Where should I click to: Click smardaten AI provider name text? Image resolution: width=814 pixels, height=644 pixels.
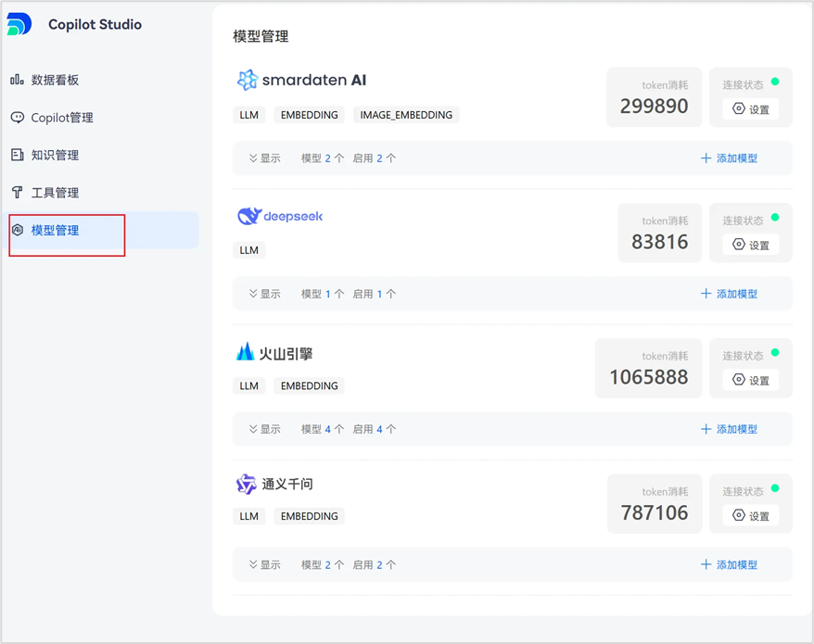pyautogui.click(x=314, y=80)
